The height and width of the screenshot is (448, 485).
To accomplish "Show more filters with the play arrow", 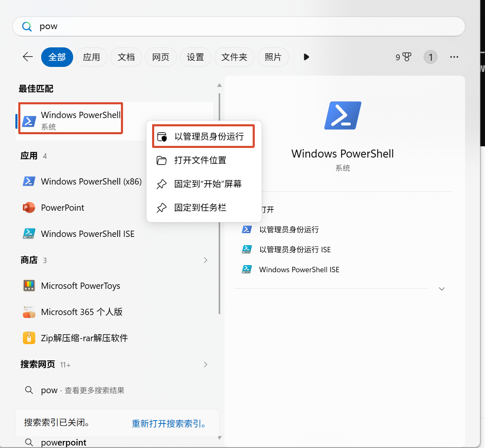I will 306,57.
